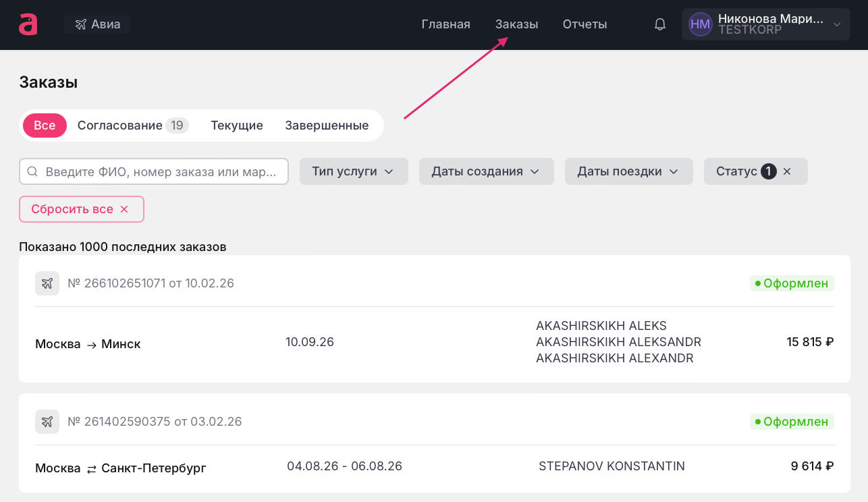Open the Даты поездки dropdown
This screenshot has width=868, height=502.
pos(628,171)
